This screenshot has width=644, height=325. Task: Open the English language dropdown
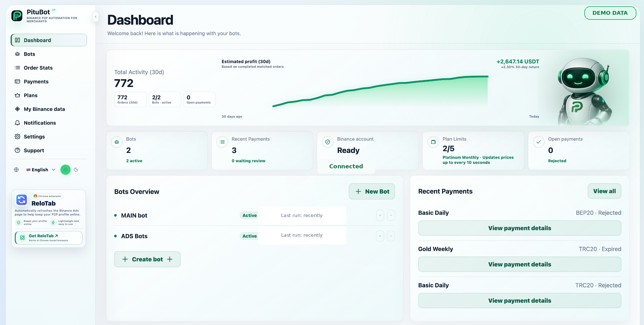pos(41,170)
